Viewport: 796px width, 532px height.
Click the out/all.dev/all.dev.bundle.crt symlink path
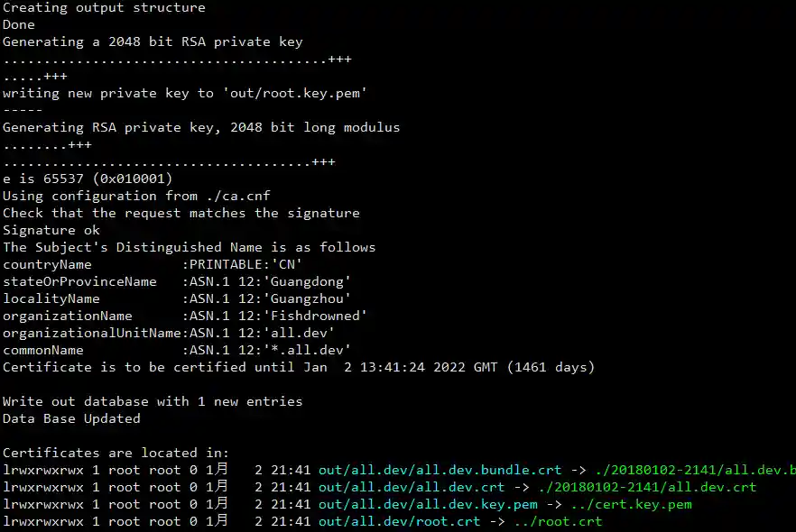point(440,470)
